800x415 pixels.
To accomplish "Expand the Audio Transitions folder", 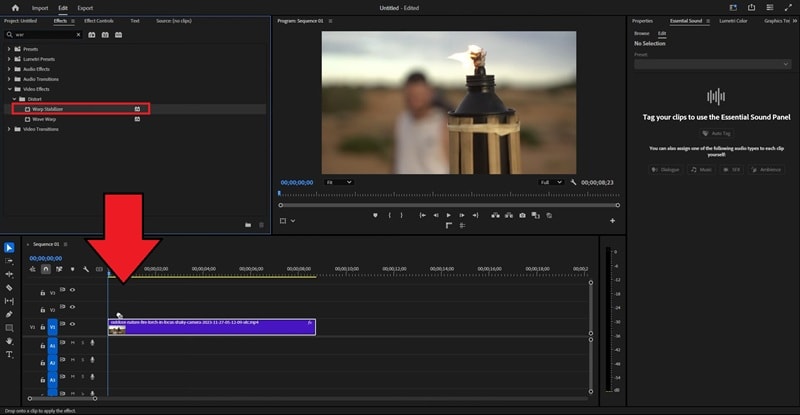I will [x=9, y=79].
